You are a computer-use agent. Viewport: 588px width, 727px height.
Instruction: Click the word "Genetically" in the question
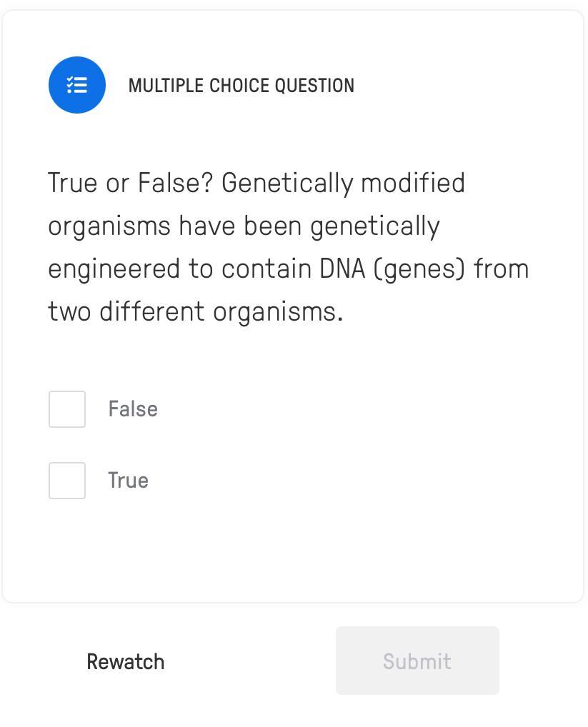tap(287, 184)
